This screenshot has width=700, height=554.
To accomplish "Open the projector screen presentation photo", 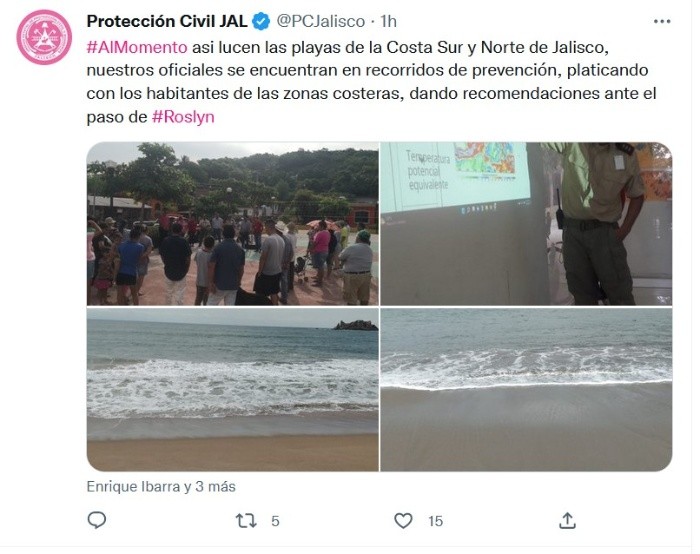I will pyautogui.click(x=526, y=224).
